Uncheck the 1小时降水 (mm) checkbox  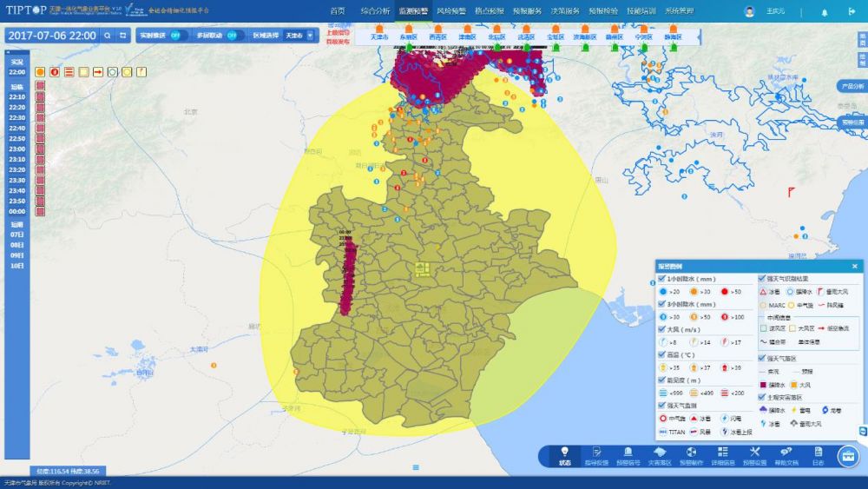coord(661,279)
